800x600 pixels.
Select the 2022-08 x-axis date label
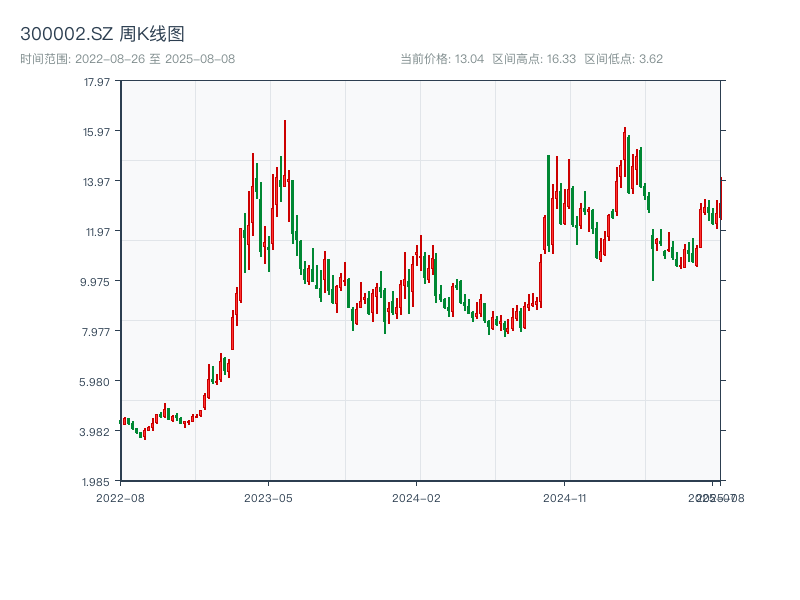[120, 497]
